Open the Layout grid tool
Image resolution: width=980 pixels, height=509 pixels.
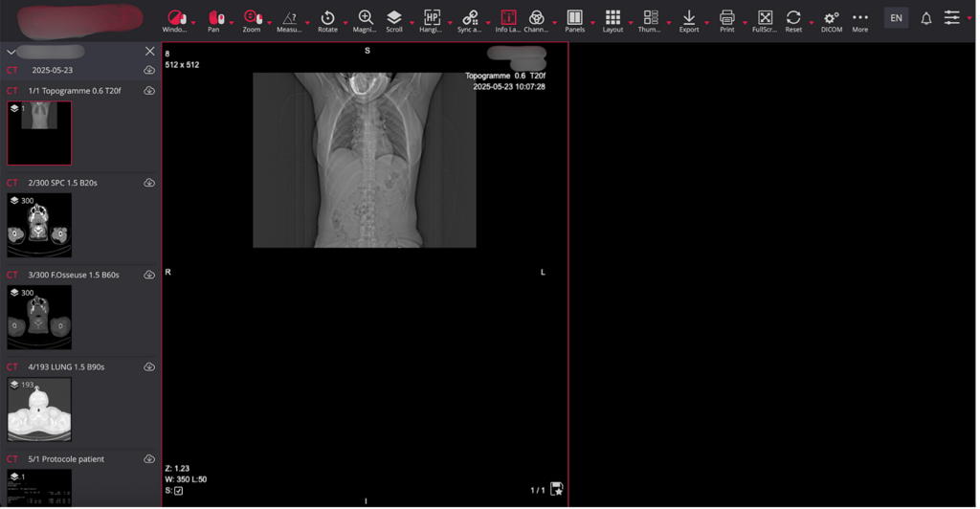pyautogui.click(x=612, y=17)
